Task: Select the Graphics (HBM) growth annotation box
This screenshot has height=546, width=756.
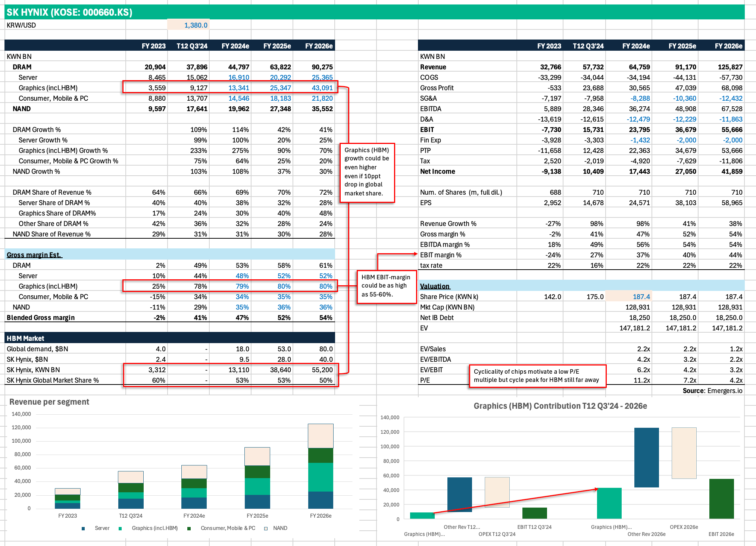Action: [x=367, y=172]
